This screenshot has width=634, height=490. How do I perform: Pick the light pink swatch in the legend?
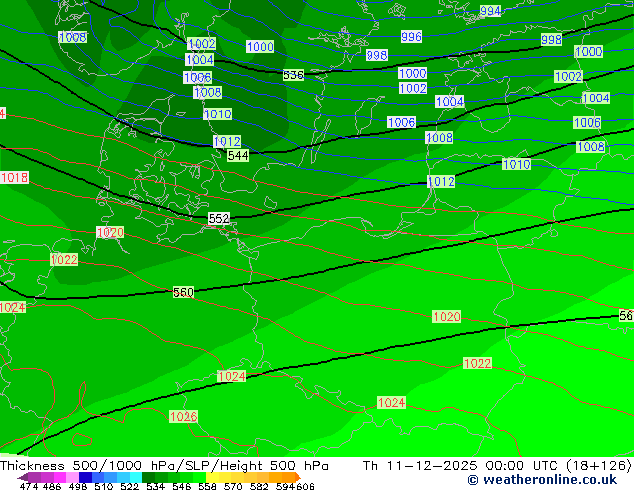point(72,477)
